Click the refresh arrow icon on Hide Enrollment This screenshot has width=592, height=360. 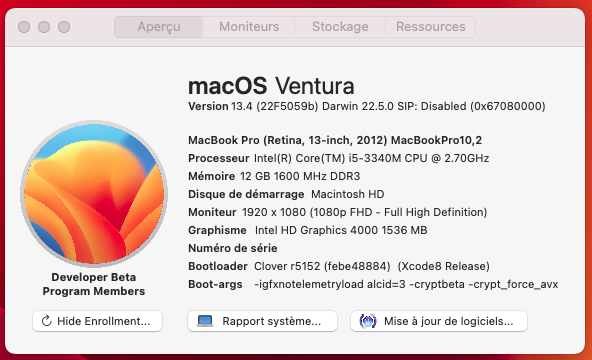pyautogui.click(x=46, y=321)
